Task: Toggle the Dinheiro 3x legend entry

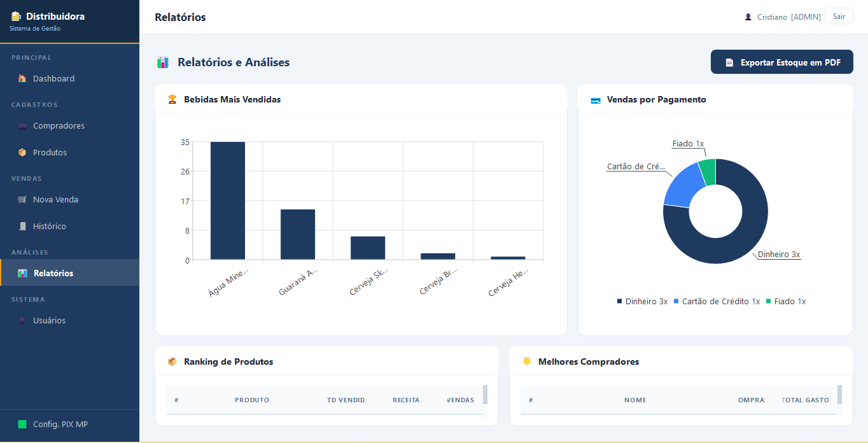Action: (x=642, y=302)
